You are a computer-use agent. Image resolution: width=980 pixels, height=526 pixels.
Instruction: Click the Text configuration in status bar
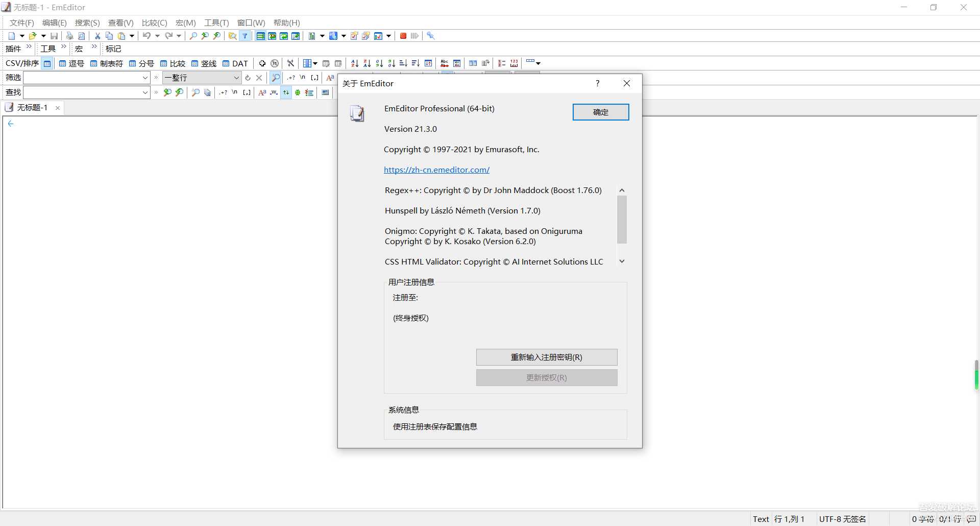(761, 519)
